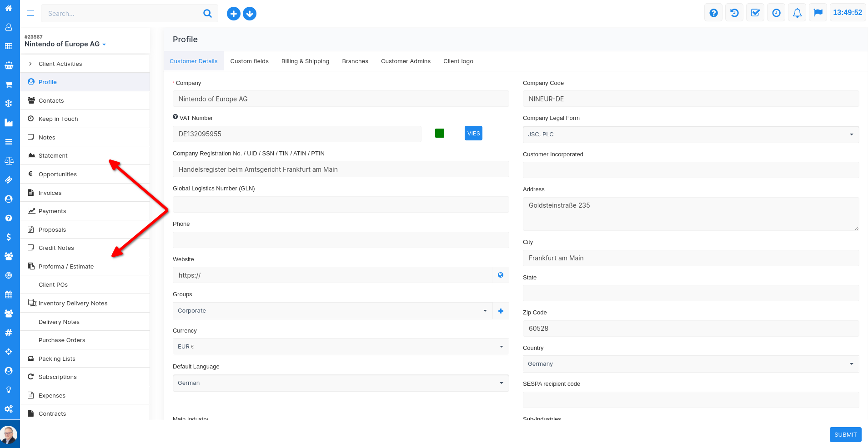Click the blue plus quick-add button
Image resolution: width=868 pixels, height=448 pixels.
click(x=233, y=14)
